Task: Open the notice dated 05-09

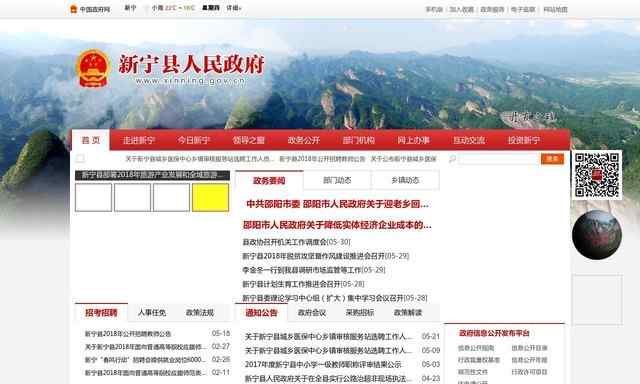Action: click(329, 351)
